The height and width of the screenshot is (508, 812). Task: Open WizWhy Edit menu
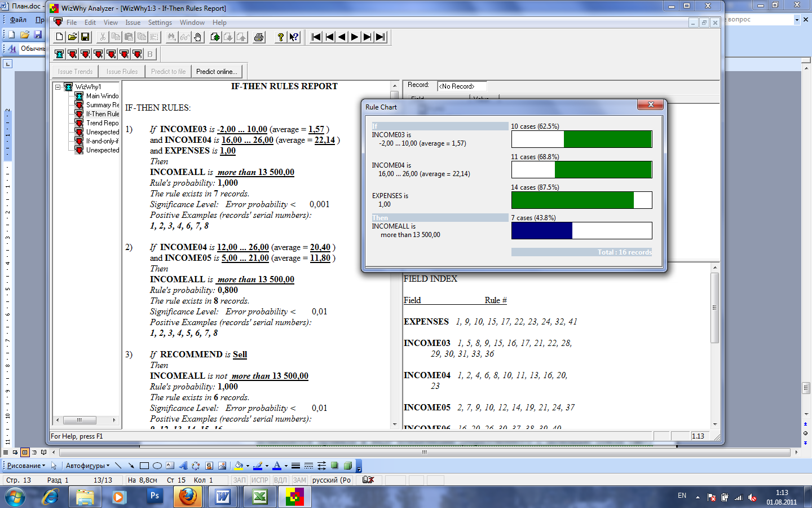coord(90,23)
